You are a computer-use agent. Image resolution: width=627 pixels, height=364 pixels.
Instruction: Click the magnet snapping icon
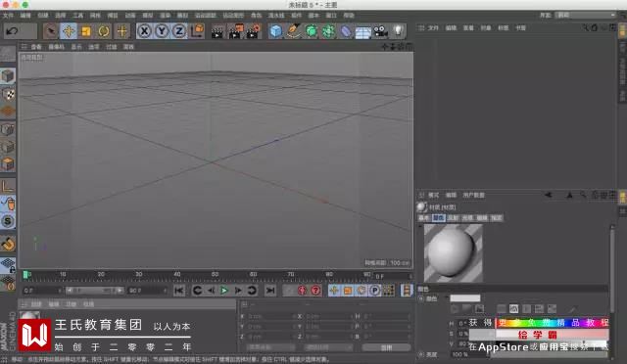(x=8, y=244)
